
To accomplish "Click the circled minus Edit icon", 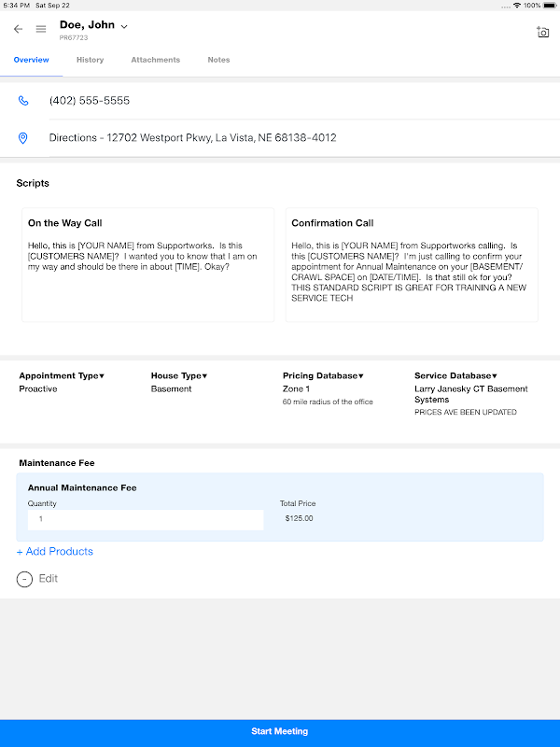I will click(x=24, y=579).
